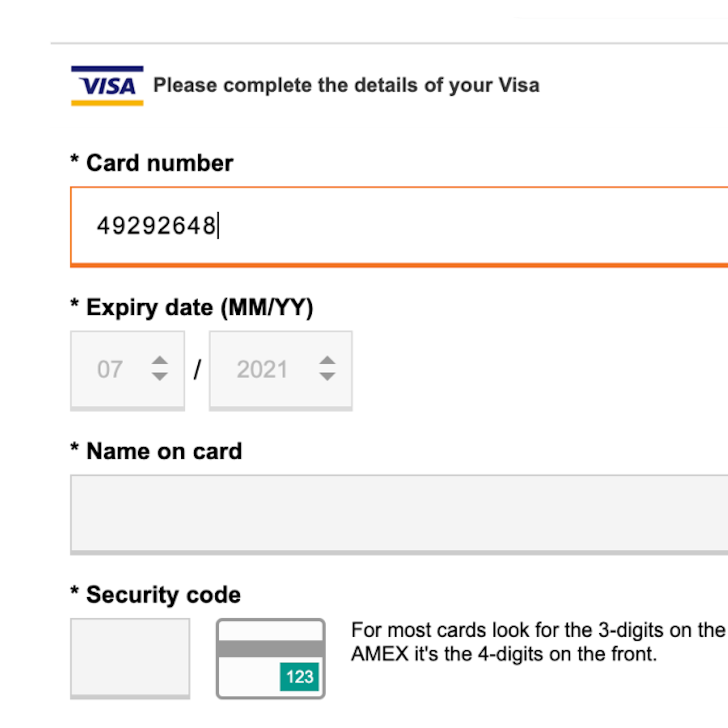The image size is (728, 728).
Task: Focus the Name on card input field
Action: (339, 513)
